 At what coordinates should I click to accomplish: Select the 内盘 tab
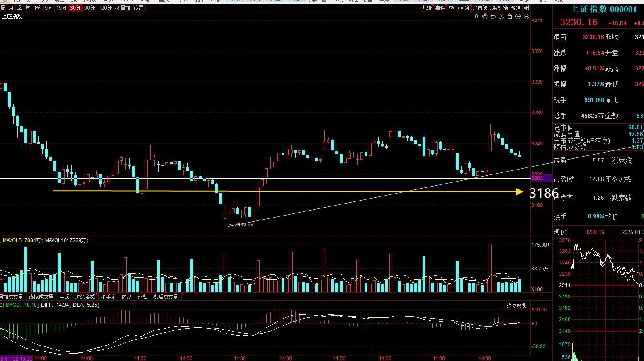pyautogui.click(x=127, y=297)
